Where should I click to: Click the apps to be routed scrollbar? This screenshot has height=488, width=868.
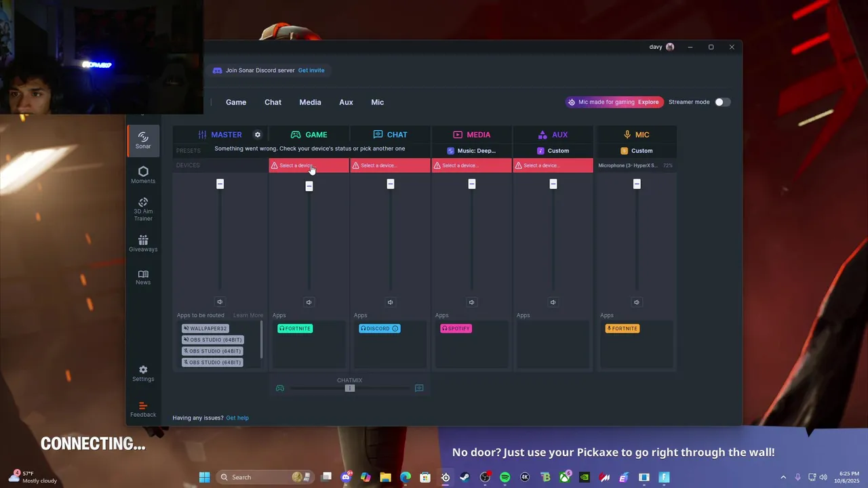coord(261,340)
